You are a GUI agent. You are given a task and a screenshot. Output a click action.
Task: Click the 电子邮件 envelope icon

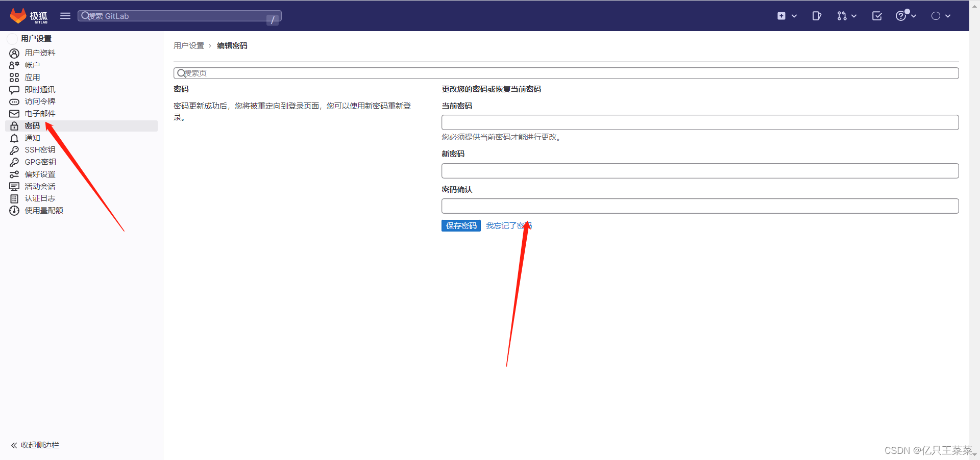click(x=14, y=114)
